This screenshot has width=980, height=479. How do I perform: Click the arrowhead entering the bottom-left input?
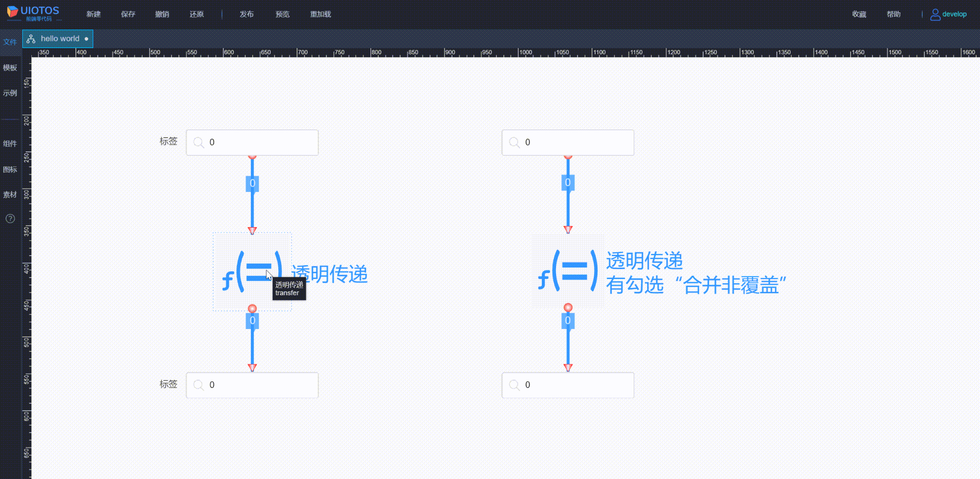tap(252, 368)
